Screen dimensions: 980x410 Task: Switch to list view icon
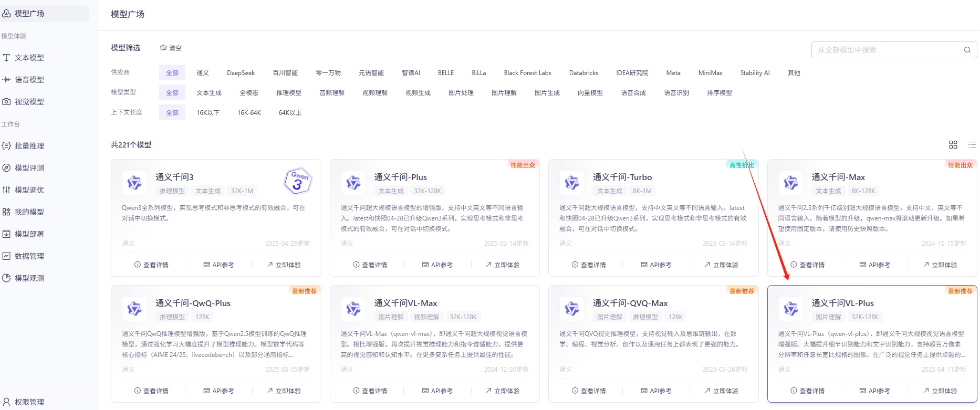972,145
